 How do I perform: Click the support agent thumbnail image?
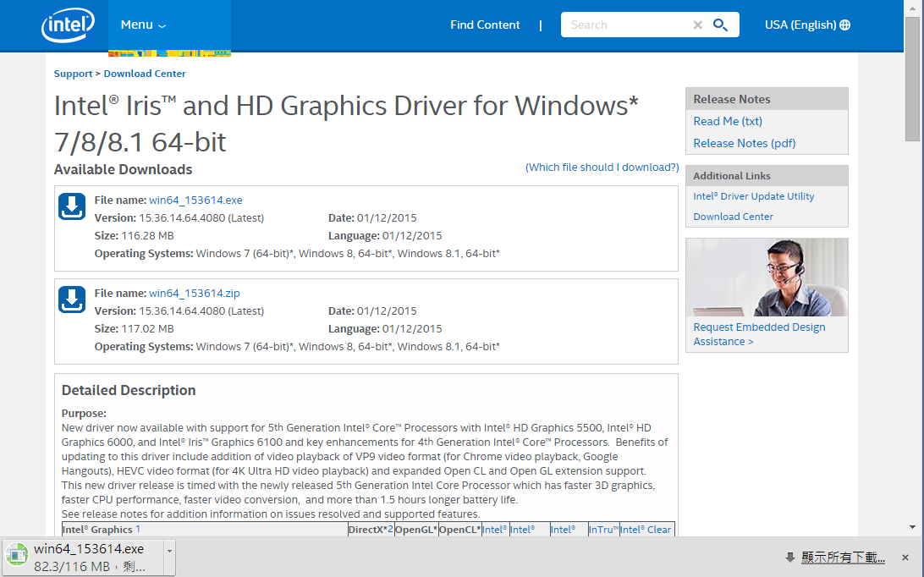pyautogui.click(x=767, y=277)
